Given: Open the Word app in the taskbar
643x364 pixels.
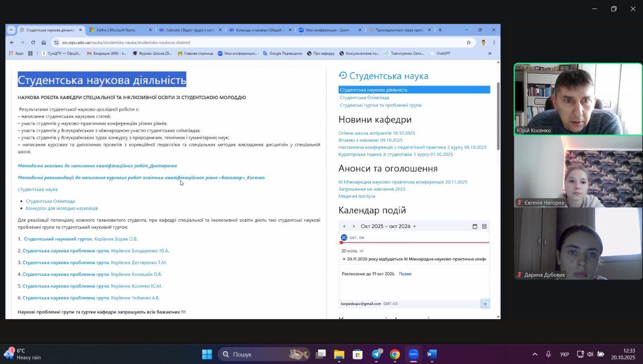Looking at the screenshot, I should click(432, 354).
